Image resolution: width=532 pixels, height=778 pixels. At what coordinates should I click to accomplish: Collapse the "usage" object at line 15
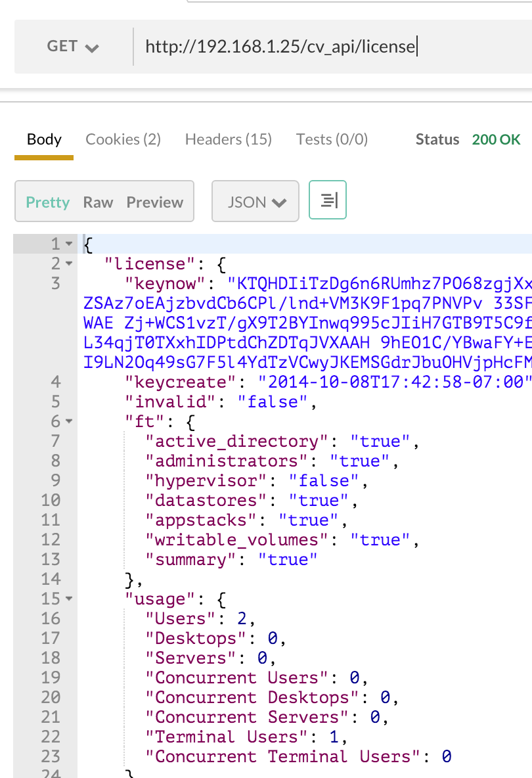pos(69,599)
